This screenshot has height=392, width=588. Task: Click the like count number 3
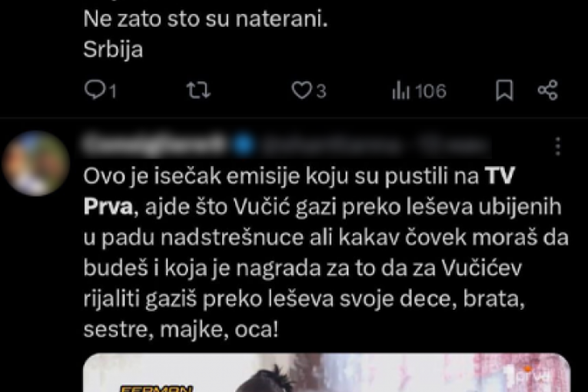tap(321, 91)
